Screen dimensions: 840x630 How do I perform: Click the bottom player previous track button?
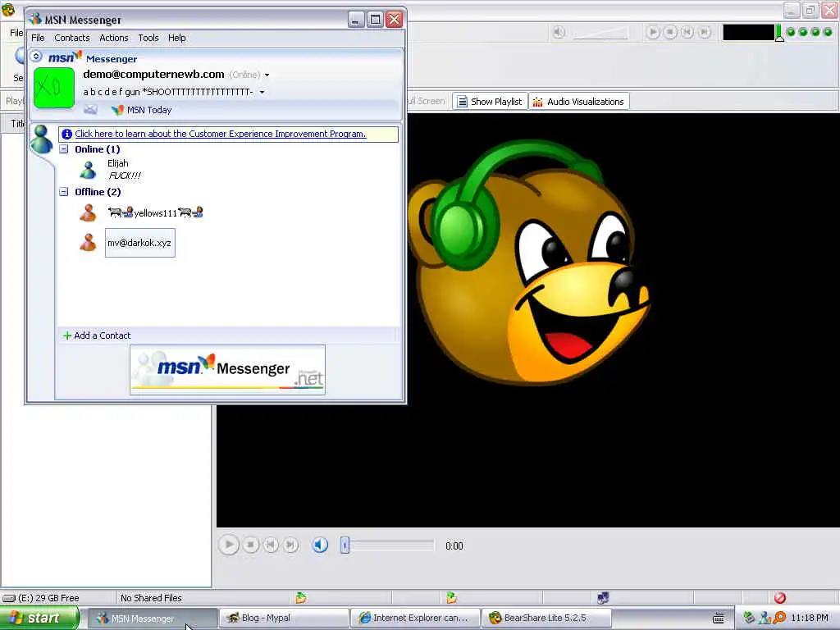tap(271, 545)
